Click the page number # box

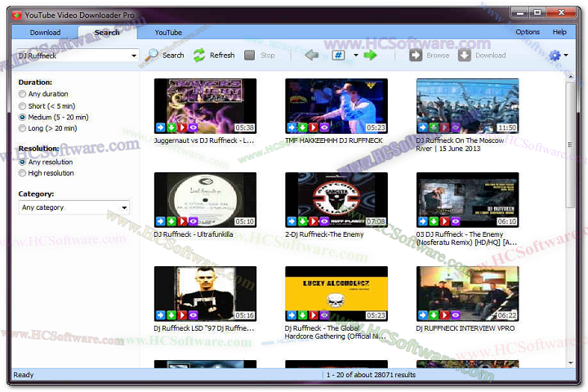[x=338, y=56]
